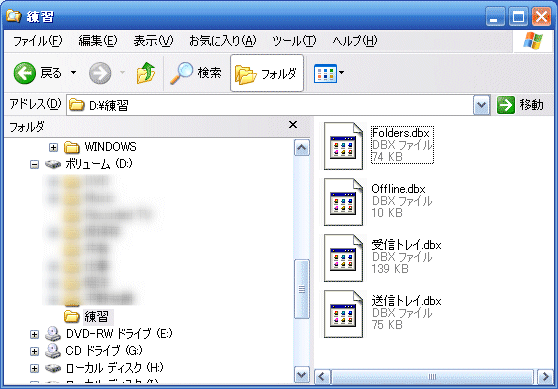Click the Views grid icon

click(x=325, y=73)
